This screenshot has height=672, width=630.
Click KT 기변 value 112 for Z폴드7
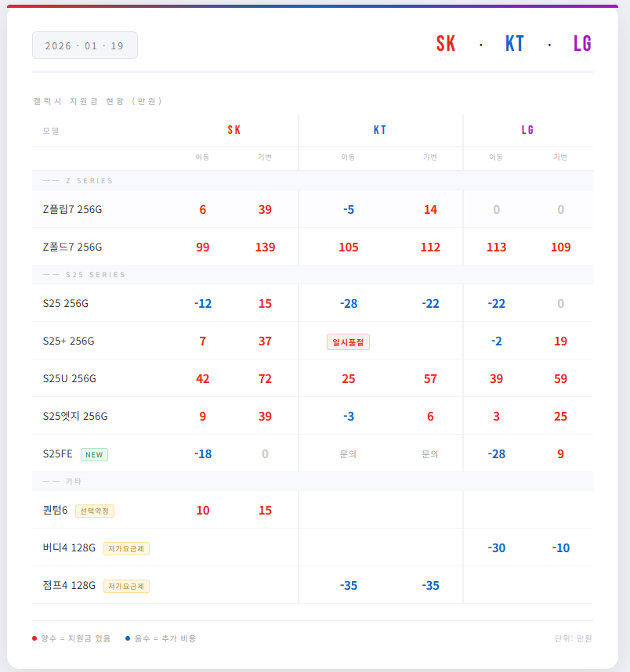click(x=431, y=247)
